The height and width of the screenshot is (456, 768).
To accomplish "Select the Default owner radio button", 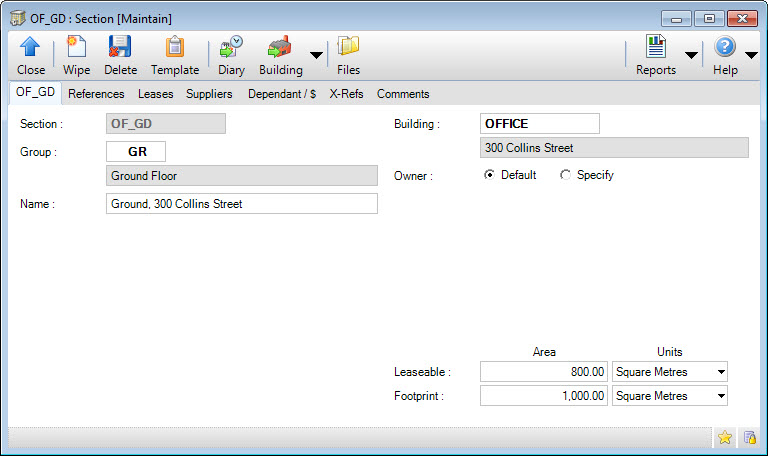I will (489, 175).
